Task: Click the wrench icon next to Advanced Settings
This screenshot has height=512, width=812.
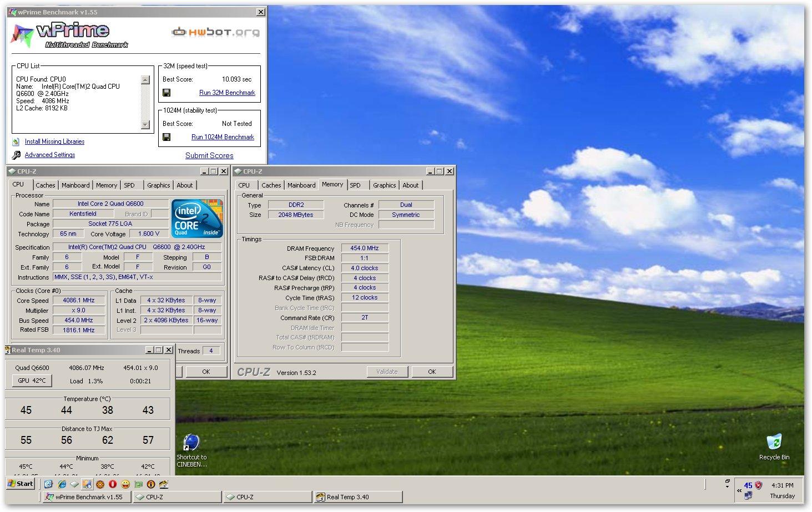Action: coord(16,155)
